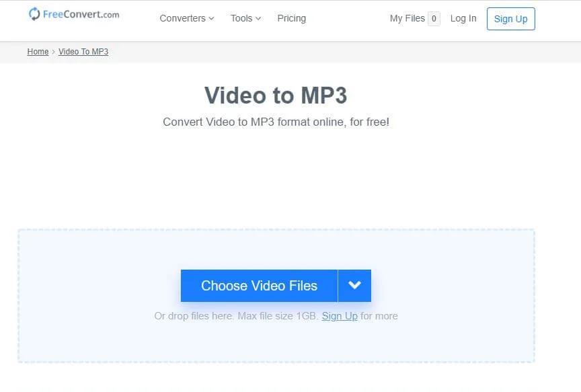Click the breadcrumb separator arrow
The height and width of the screenshot is (392, 581).
(x=54, y=52)
